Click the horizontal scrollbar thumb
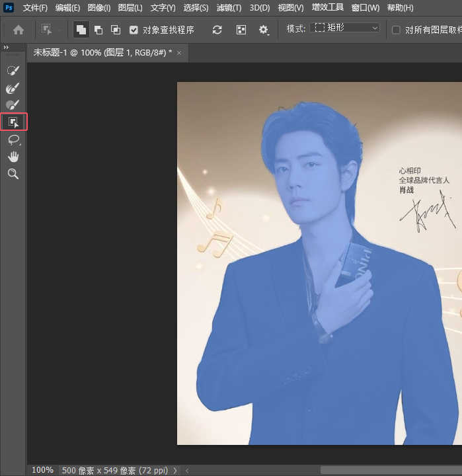This screenshot has width=462, height=476. tap(391, 471)
